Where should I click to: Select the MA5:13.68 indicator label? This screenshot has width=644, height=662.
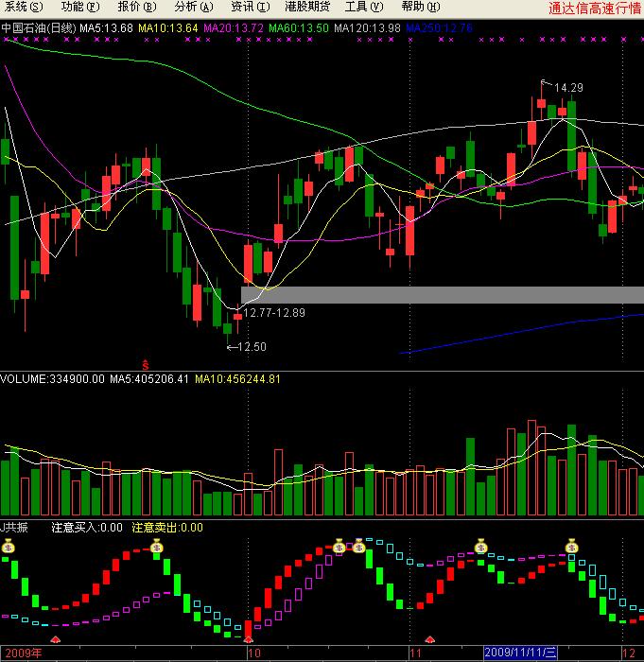(x=106, y=28)
